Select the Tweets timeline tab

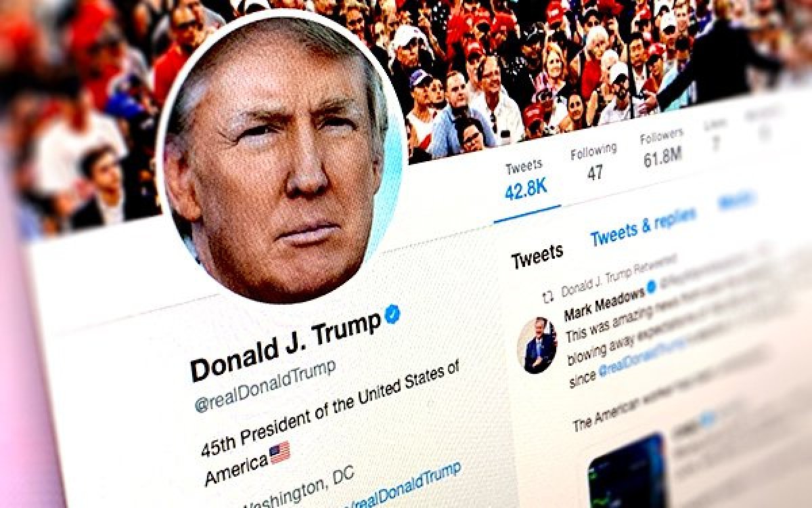coord(537,257)
